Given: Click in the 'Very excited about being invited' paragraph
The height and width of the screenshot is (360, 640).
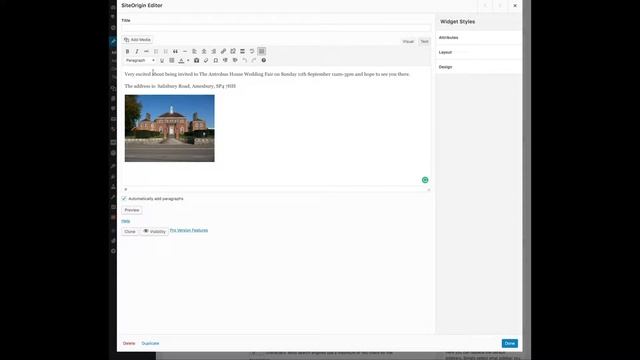Looking at the screenshot, I should coord(267,74).
